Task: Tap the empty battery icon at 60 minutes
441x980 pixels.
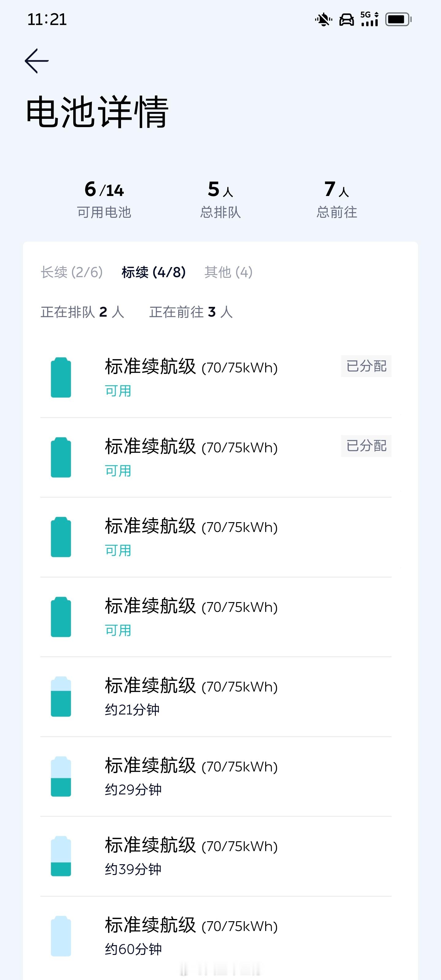Action: coord(61,936)
